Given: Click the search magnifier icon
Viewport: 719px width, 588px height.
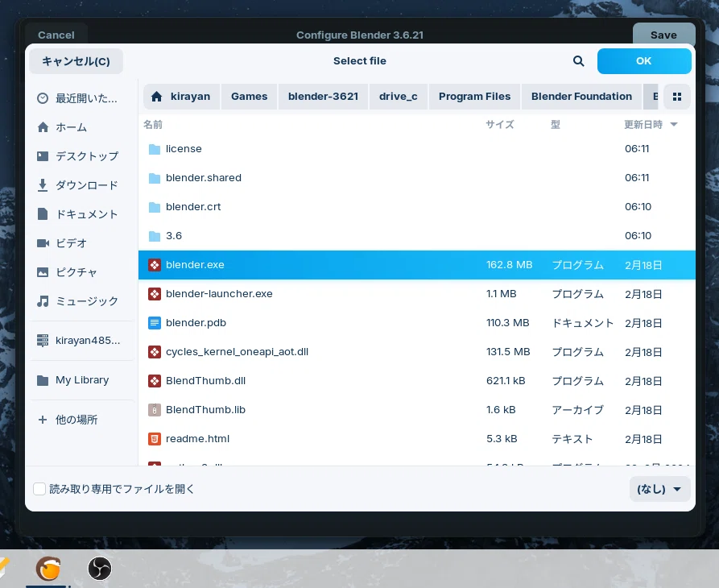Looking at the screenshot, I should tap(578, 61).
